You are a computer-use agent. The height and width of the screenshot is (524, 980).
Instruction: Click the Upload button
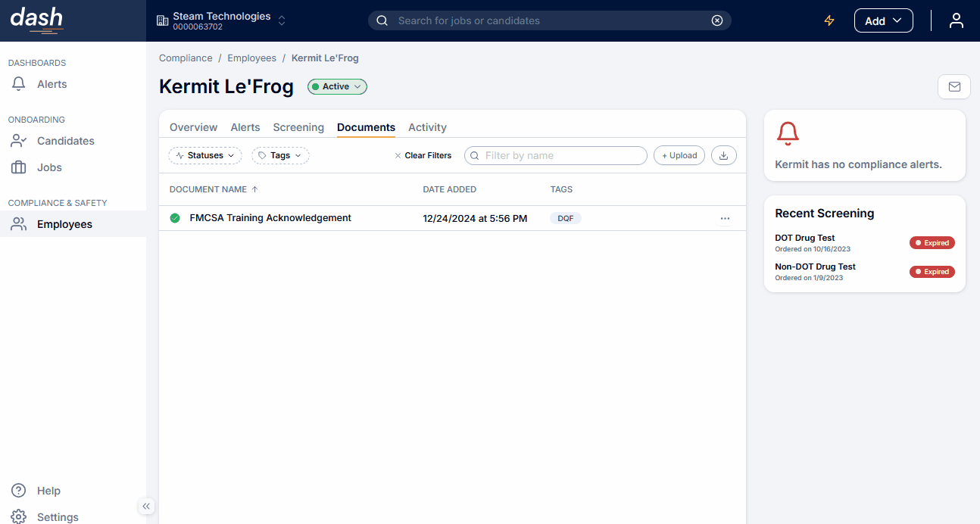coord(679,154)
